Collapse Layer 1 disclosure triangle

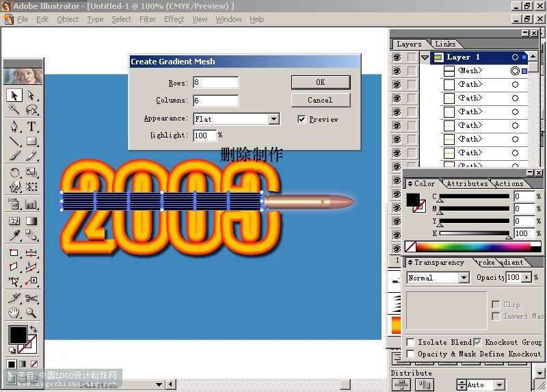tap(425, 57)
